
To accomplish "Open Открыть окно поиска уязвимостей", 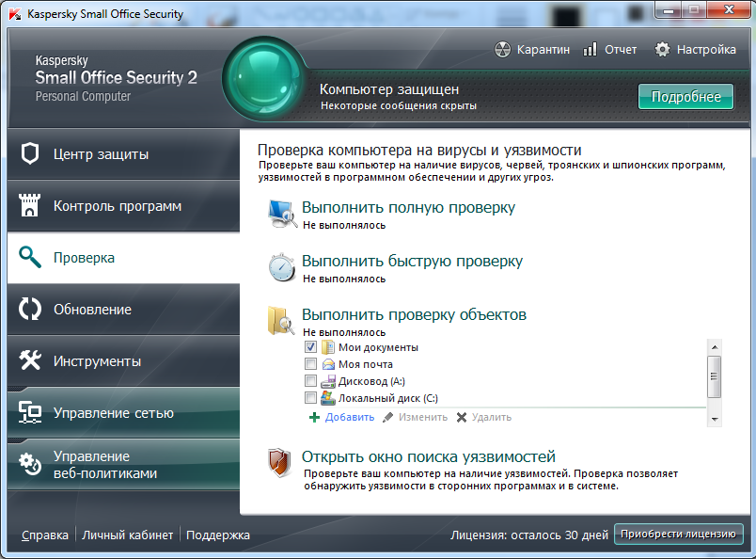I will point(428,456).
